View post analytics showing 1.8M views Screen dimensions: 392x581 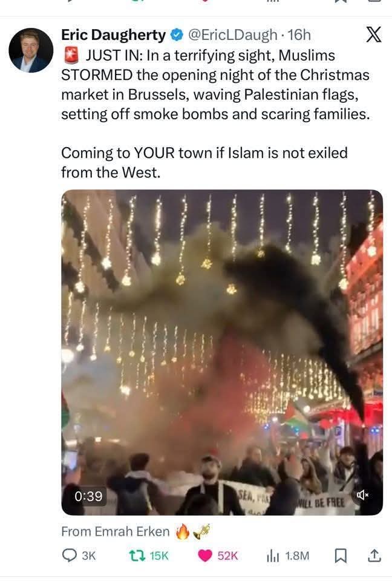(288, 556)
